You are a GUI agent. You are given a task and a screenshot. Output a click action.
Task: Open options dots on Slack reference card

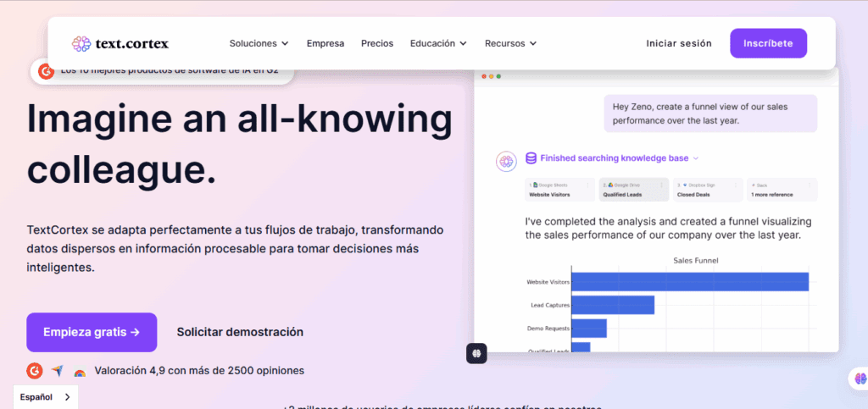click(810, 185)
